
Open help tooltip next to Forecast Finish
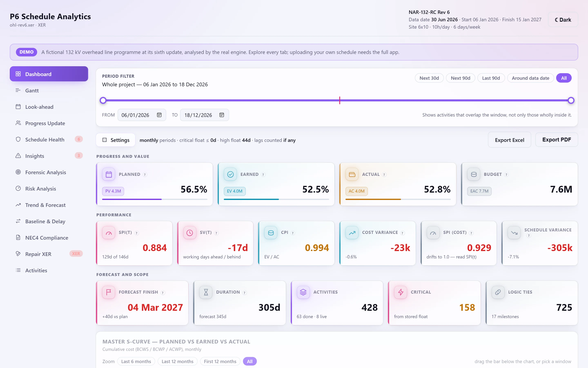163,293
